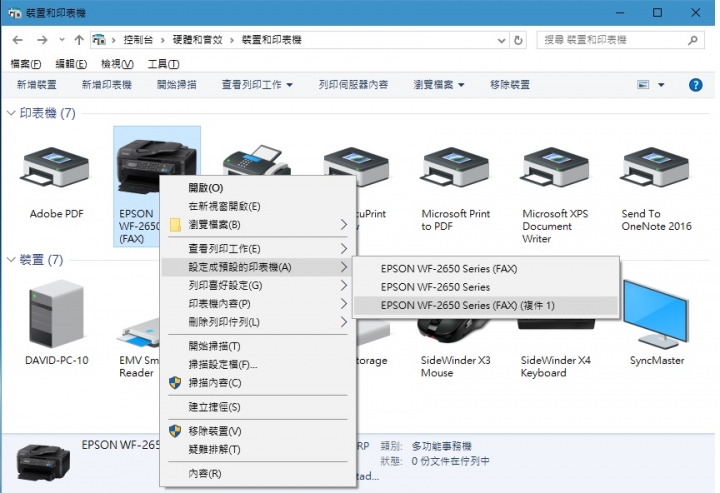
Task: Click 硬體和音效 in address breadcrumb
Action: coord(197,40)
